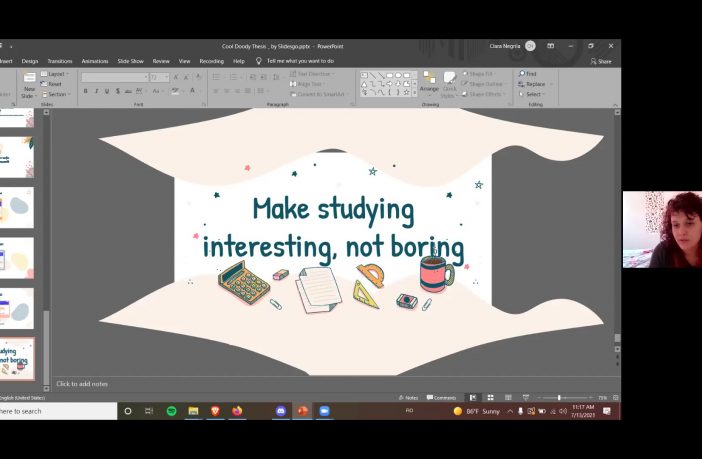The height and width of the screenshot is (459, 702).
Task: Expand the Layout dropdown
Action: coord(56,74)
